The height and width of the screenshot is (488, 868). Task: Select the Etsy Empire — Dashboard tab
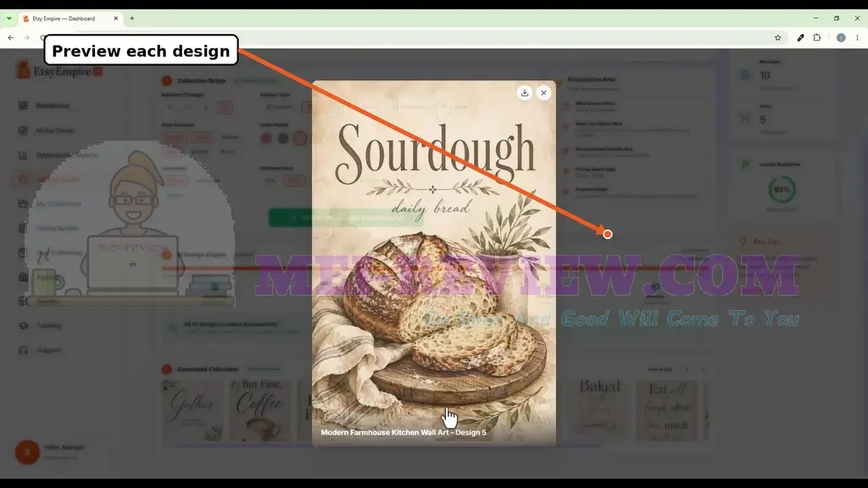(x=70, y=19)
